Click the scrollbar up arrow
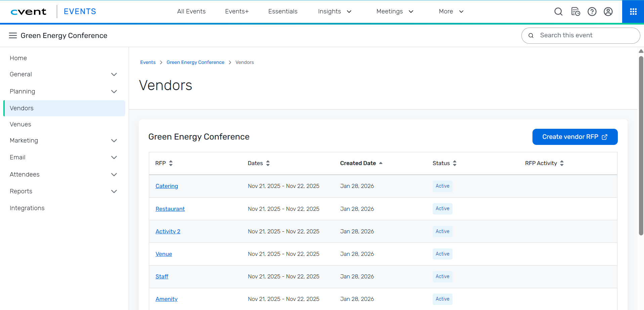 [x=641, y=51]
